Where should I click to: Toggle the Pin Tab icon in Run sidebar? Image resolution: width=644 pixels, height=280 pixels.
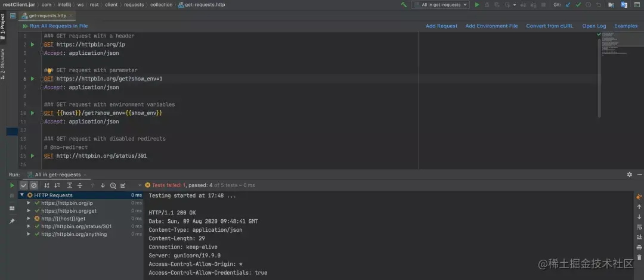click(x=12, y=221)
